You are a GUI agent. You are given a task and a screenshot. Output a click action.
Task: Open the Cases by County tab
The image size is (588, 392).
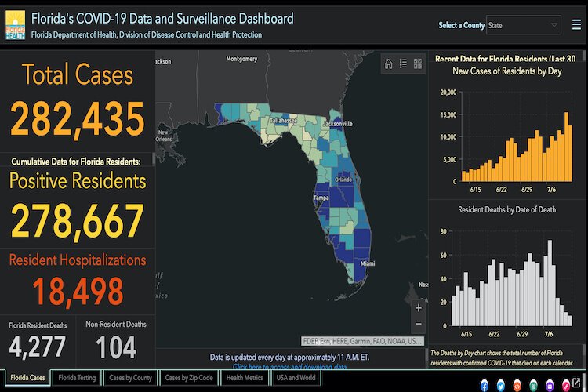tap(130, 378)
